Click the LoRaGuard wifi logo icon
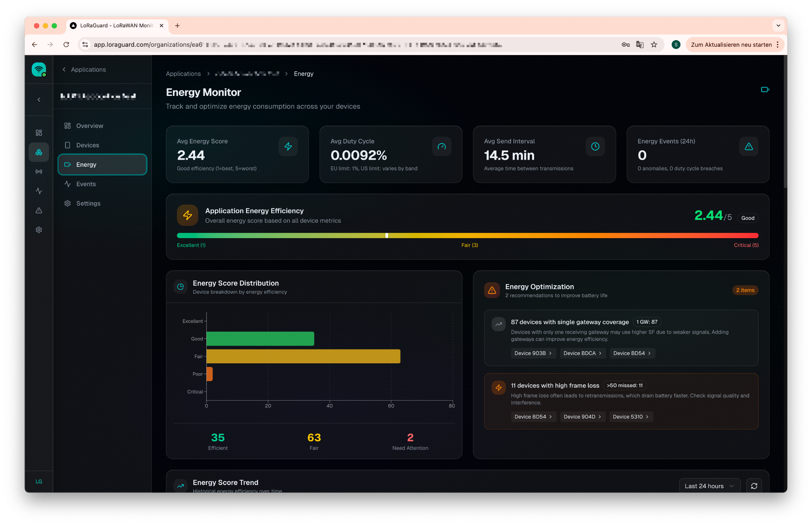The width and height of the screenshot is (812, 525). point(38,70)
